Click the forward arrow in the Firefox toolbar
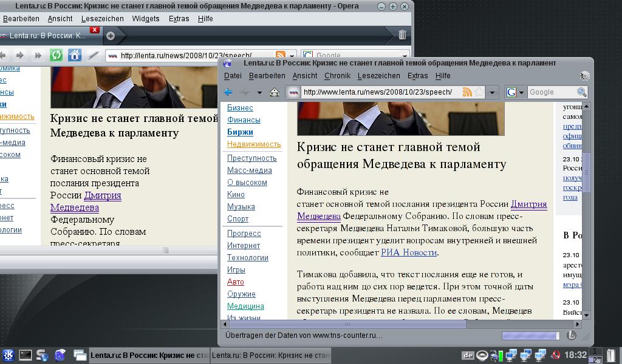Screen dimensions: 622x364 point(244,92)
